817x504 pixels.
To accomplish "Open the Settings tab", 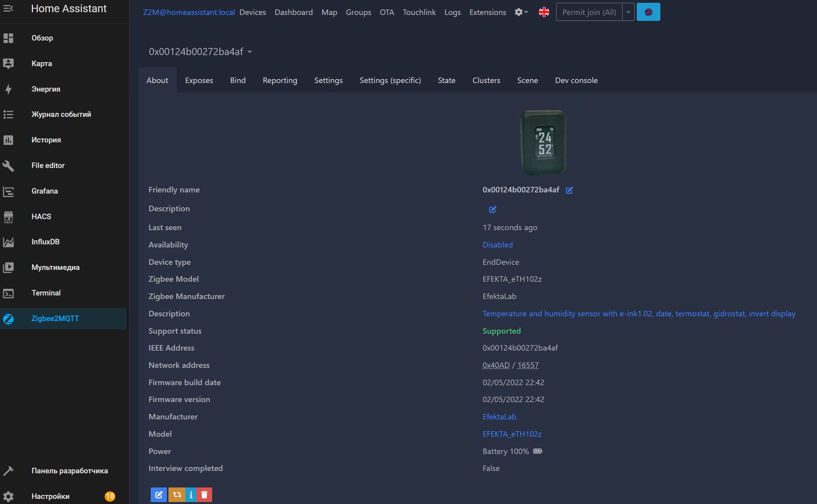I will (328, 80).
